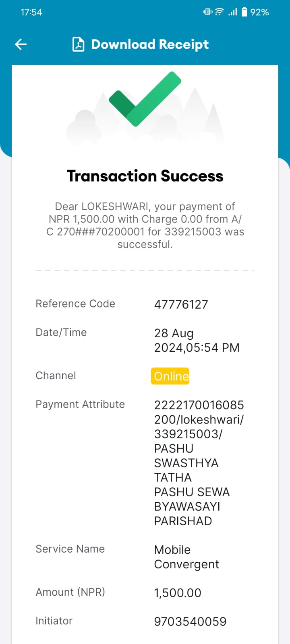Tap the vibrate mode icon
Screen dimensions: 290x644
pyautogui.click(x=207, y=12)
